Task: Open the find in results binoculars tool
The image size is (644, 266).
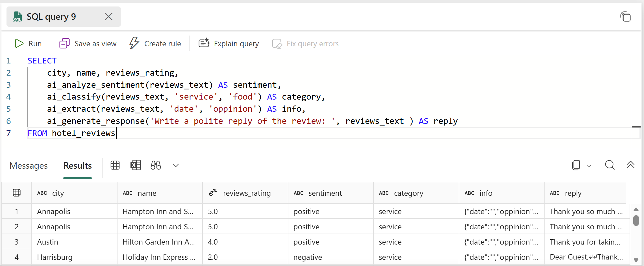Action: click(155, 165)
